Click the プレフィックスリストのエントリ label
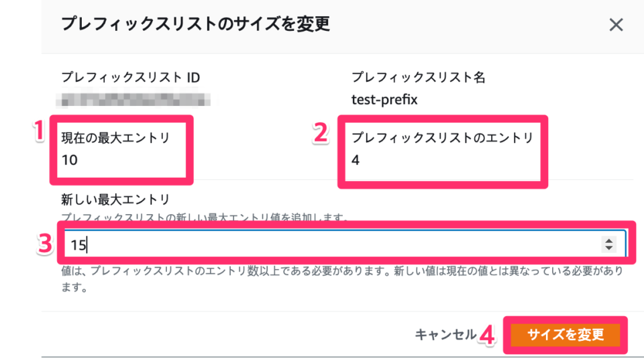 (442, 138)
